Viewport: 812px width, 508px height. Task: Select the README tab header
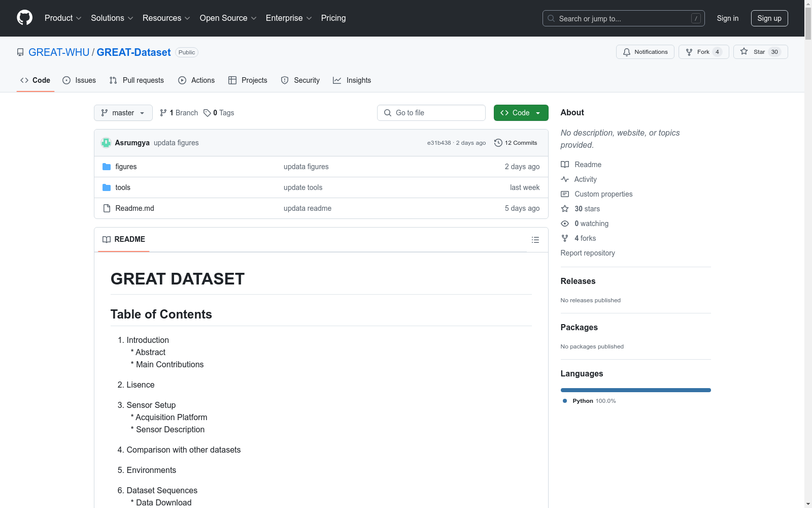(124, 239)
